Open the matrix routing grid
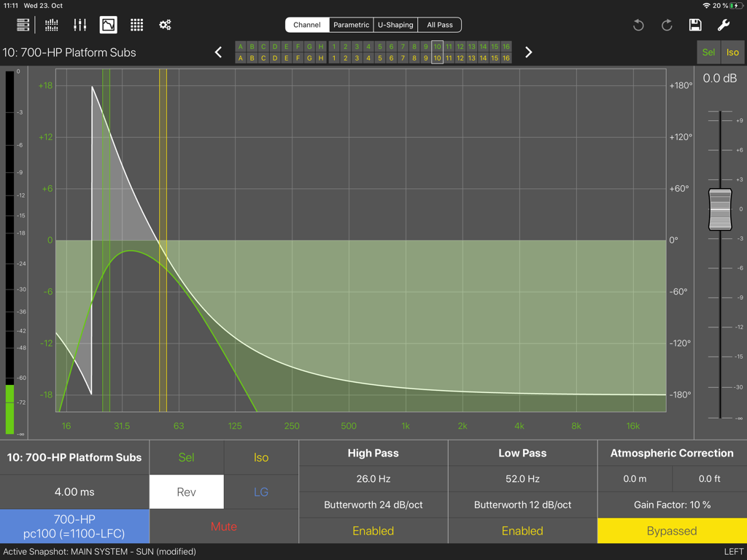Screen dimensions: 747x560 (136, 24)
